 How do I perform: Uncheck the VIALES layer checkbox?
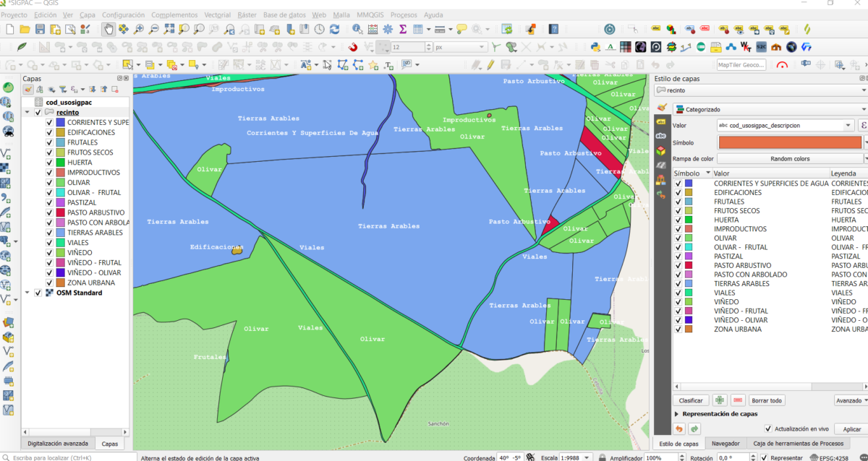(x=48, y=244)
